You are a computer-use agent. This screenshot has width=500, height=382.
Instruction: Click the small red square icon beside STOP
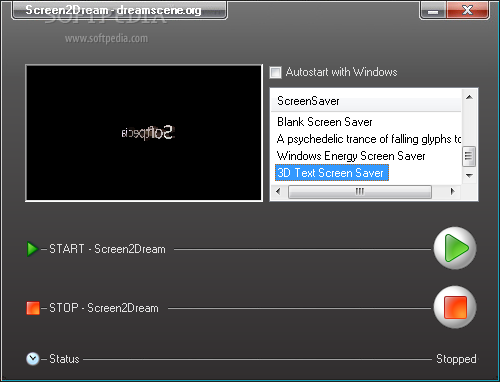[x=33, y=308]
